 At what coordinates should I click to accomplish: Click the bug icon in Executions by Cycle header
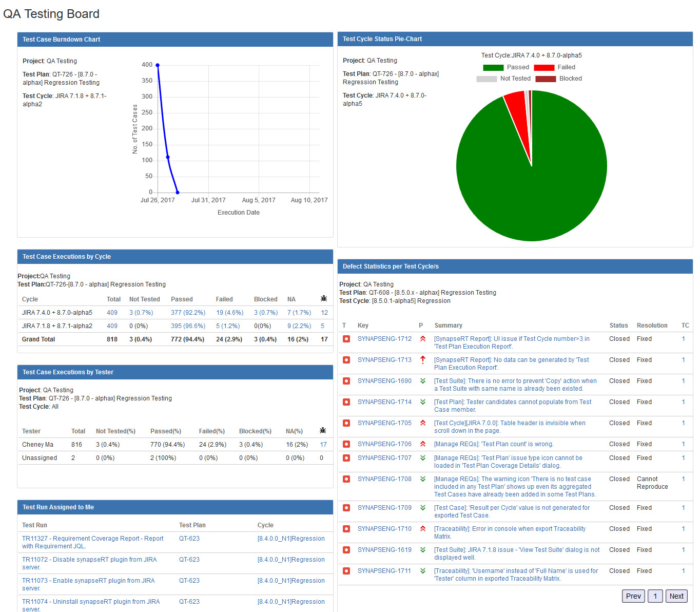[x=324, y=298]
